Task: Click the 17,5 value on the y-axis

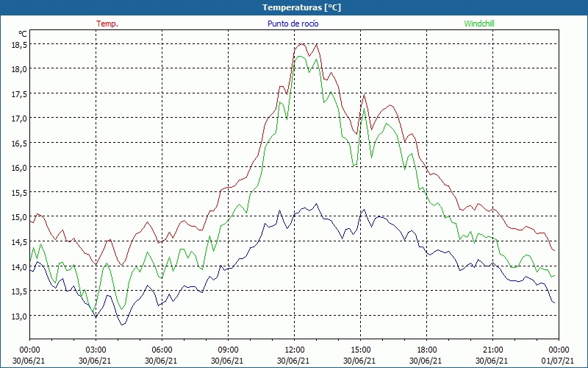Action: coord(19,94)
